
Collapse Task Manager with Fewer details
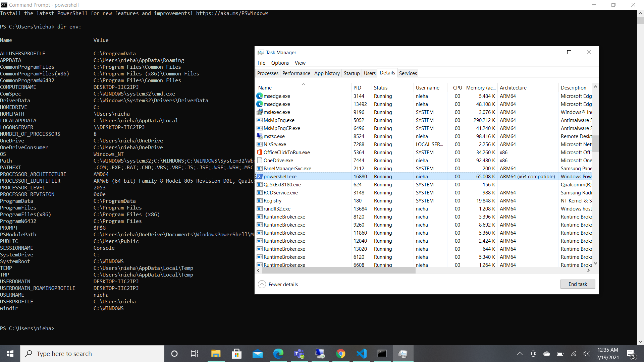(278, 284)
